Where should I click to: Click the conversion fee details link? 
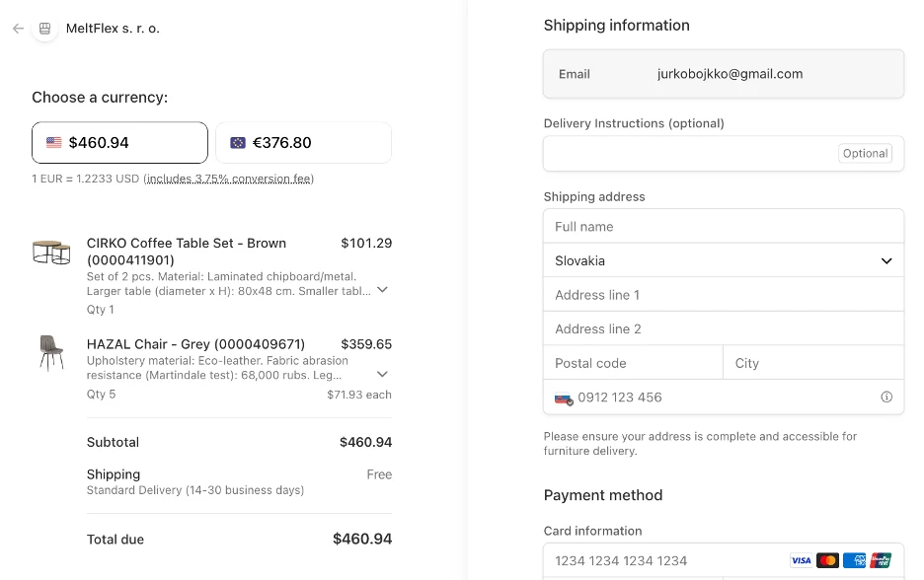[229, 179]
